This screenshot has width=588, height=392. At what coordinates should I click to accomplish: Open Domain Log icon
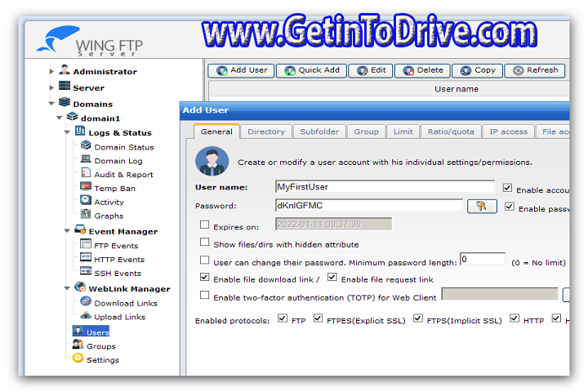click(x=86, y=159)
